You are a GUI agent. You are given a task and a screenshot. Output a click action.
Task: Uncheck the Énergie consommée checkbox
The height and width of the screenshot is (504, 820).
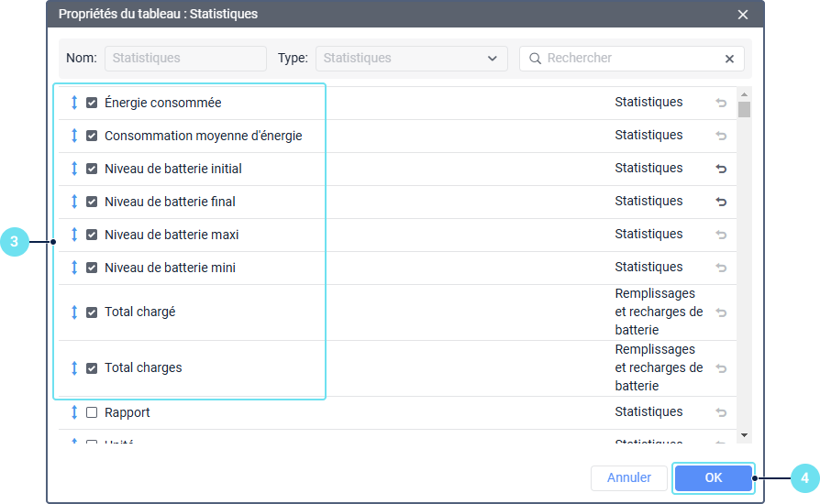click(92, 103)
